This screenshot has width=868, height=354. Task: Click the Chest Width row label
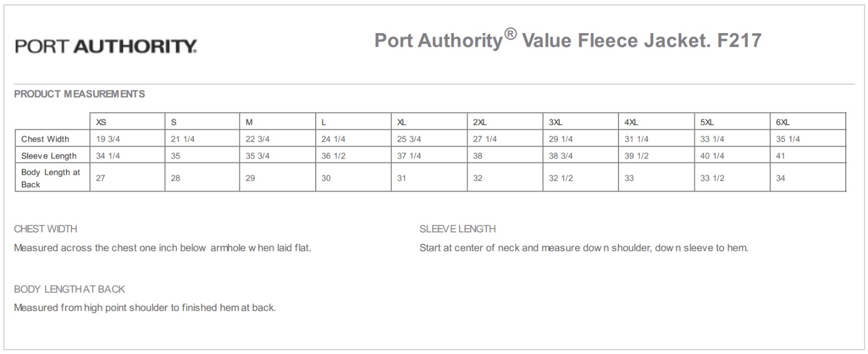[45, 139]
